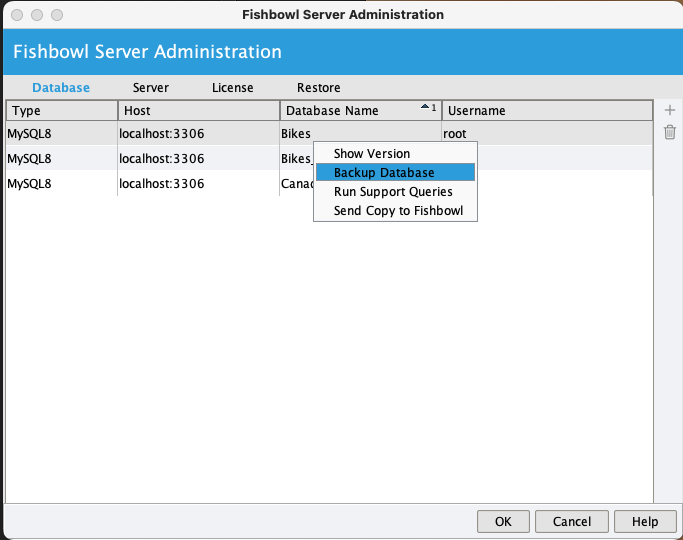This screenshot has height=540, width=683.
Task: Open Help via the Help button
Action: [x=645, y=521]
